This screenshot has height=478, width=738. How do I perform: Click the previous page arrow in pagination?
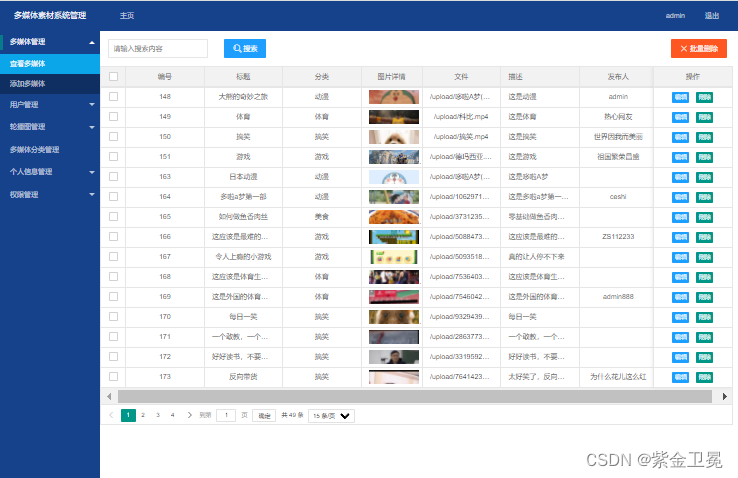coord(112,415)
